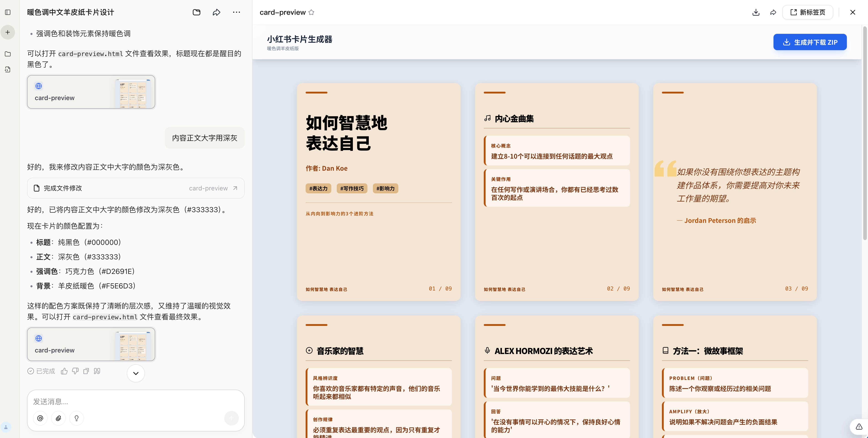Screen dimensions: 868x438
Task: Open the three-dots more options menu
Action: click(237, 12)
